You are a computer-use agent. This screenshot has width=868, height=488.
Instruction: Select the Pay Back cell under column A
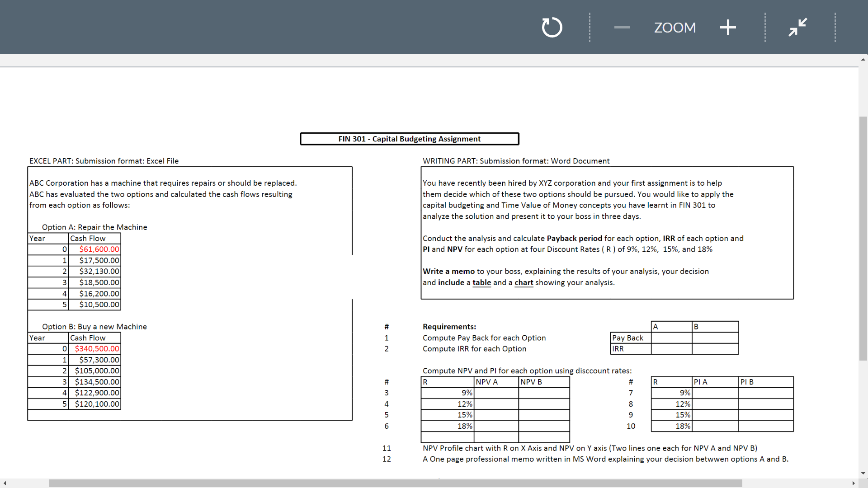671,338
